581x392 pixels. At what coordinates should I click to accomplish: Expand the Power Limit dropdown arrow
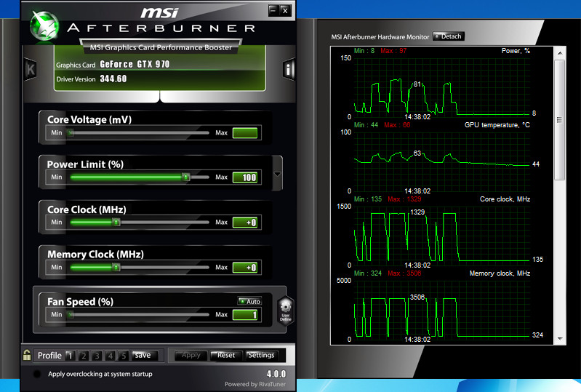278,175
